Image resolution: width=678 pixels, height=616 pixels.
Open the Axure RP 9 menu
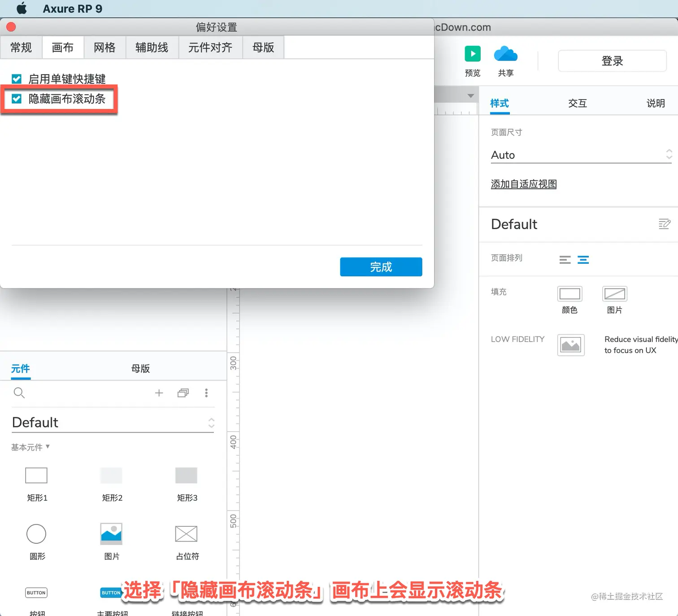[73, 9]
